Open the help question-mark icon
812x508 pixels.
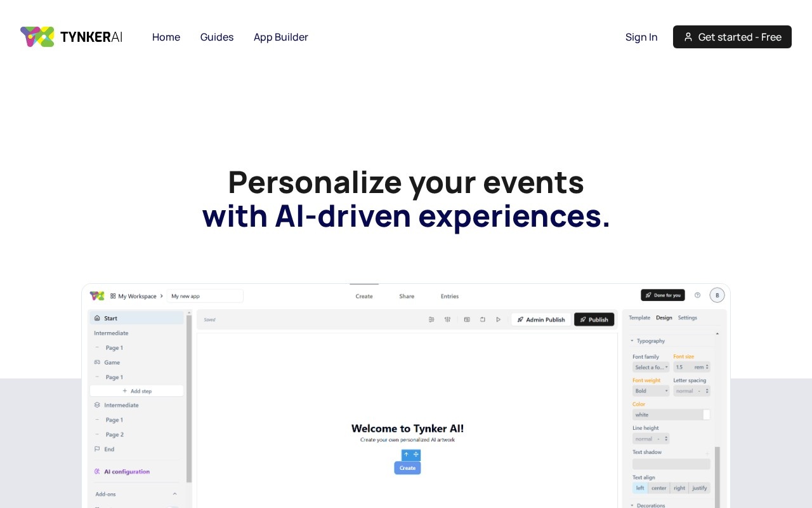coord(697,295)
